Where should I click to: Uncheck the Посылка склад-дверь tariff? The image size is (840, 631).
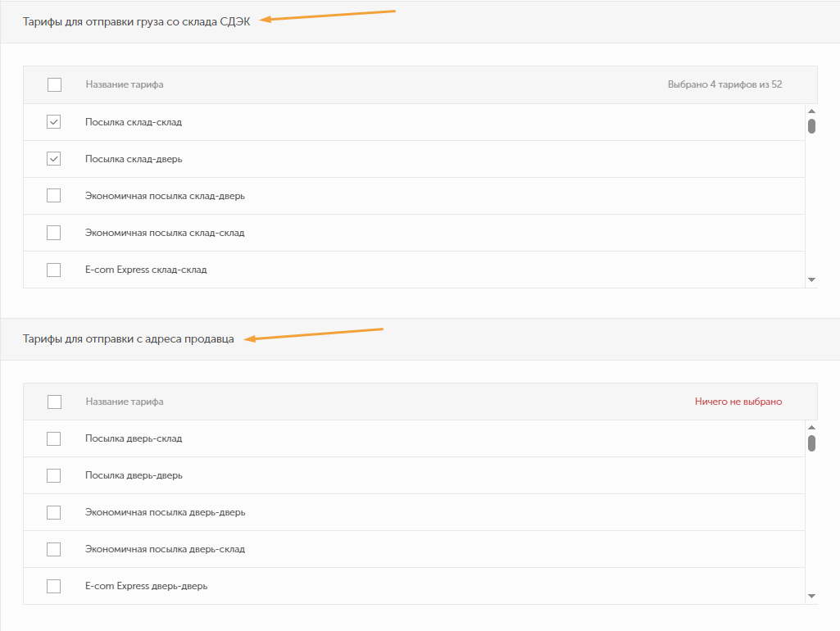(54, 159)
